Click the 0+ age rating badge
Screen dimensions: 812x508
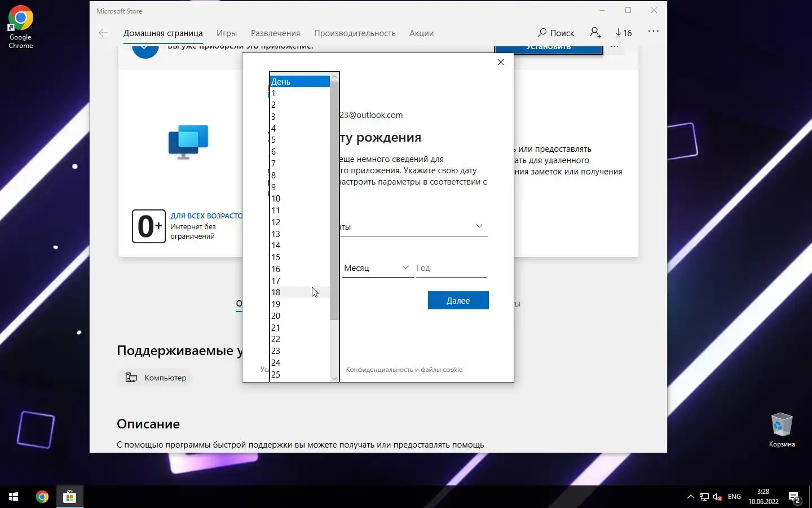click(149, 226)
